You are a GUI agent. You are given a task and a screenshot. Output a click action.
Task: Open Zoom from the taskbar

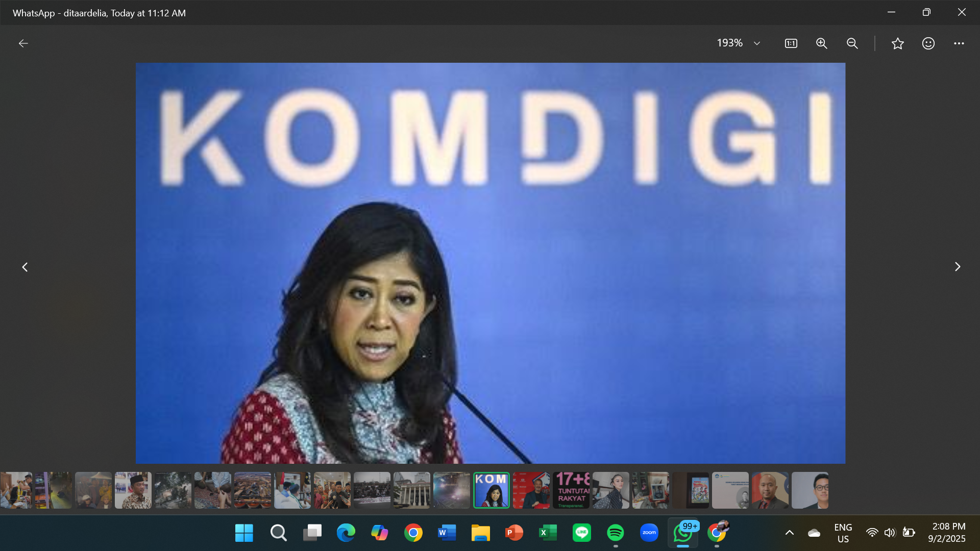[x=649, y=533]
